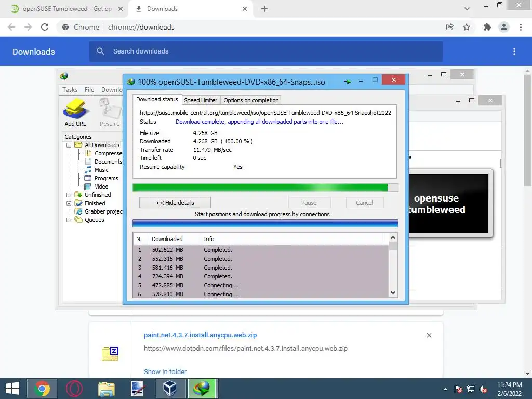Switch to openSUSE Tumbleweed browser tab
Viewport: 532px width, 399px height.
click(x=63, y=9)
